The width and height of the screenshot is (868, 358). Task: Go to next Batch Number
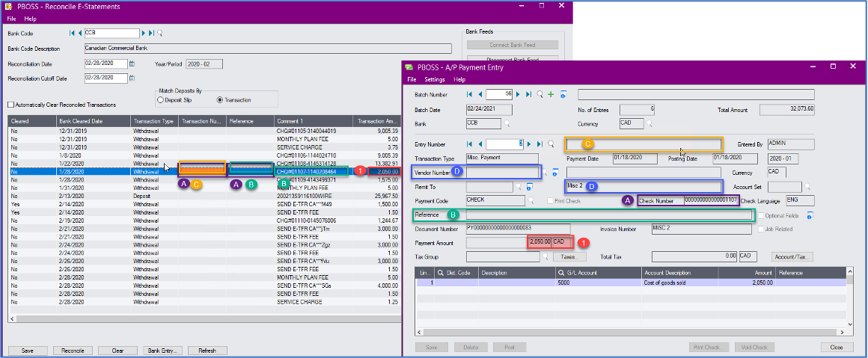(519, 95)
